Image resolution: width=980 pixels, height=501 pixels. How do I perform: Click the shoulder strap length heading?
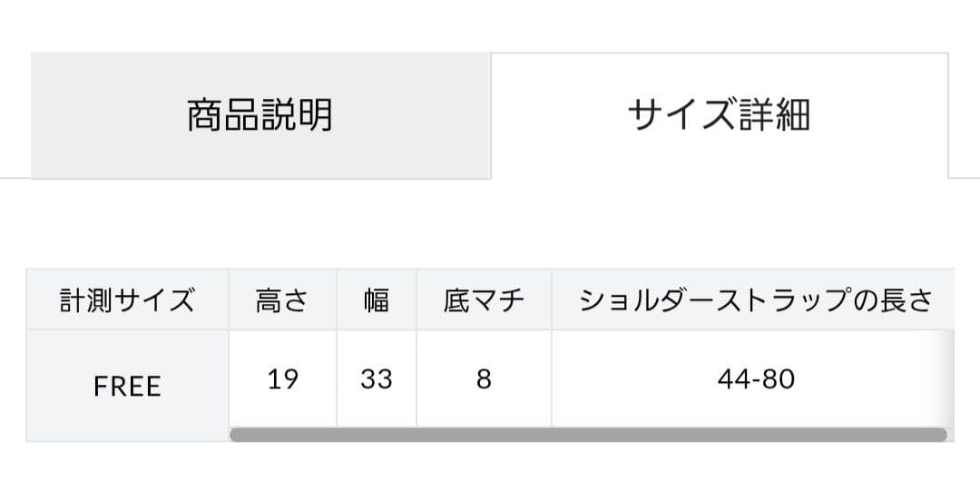point(755,300)
